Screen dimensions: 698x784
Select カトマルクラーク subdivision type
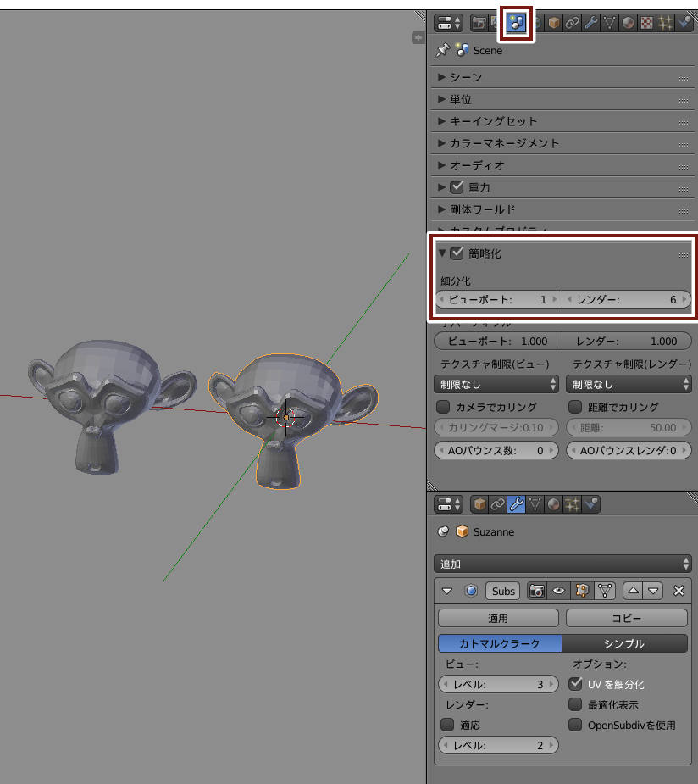click(500, 643)
